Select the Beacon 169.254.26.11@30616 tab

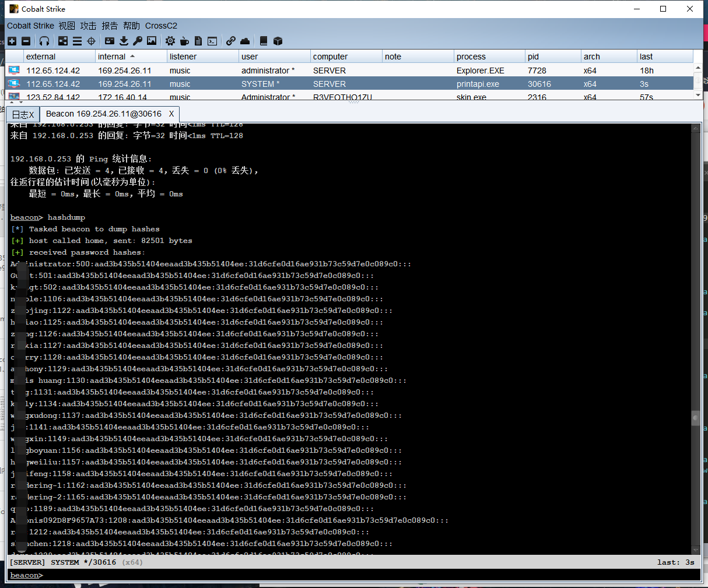pos(104,114)
